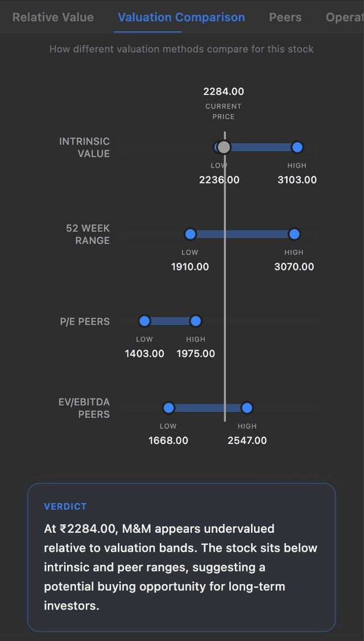Switch to the Peers tab

coord(285,17)
